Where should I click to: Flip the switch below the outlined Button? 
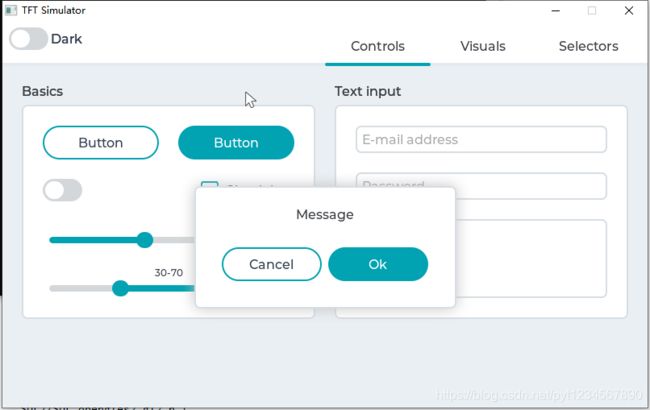pos(63,190)
